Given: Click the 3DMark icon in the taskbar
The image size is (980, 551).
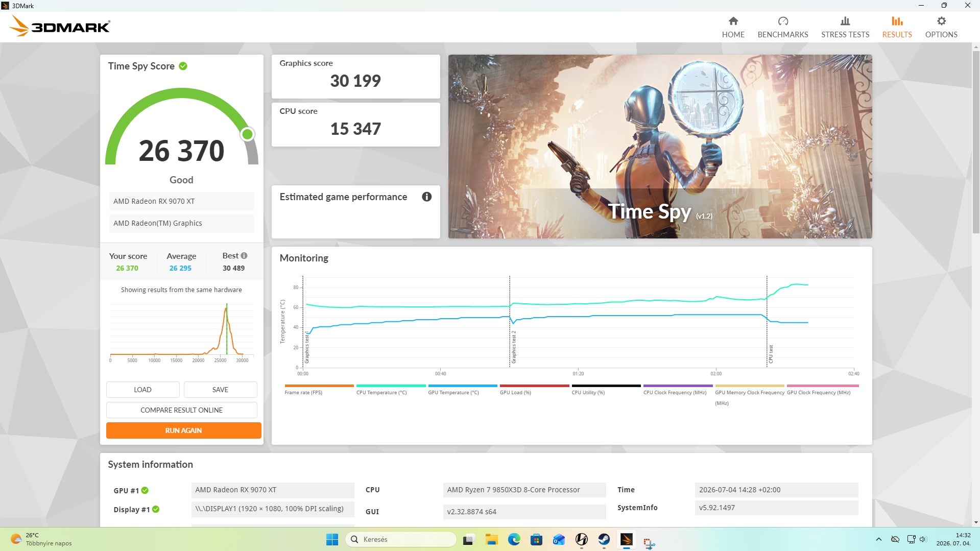Looking at the screenshot, I should click(626, 539).
